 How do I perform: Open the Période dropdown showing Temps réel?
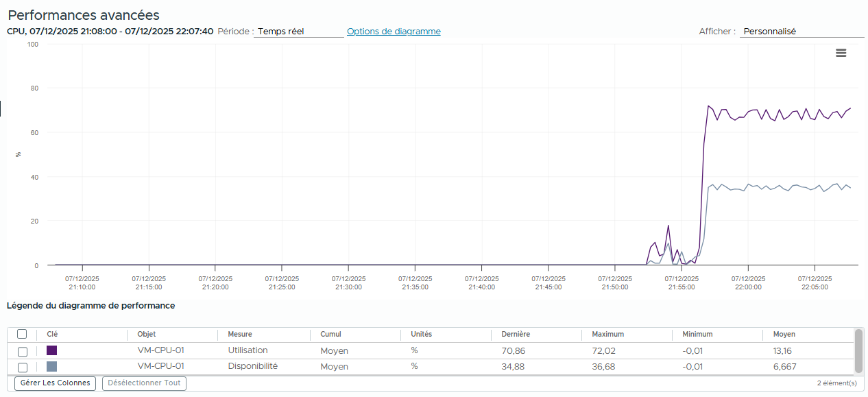(x=298, y=32)
